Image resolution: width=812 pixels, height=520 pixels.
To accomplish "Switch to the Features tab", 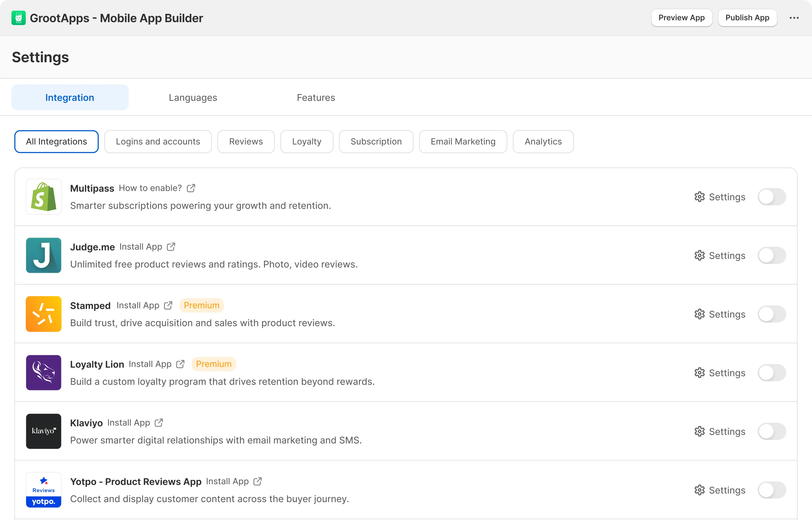I will (x=316, y=98).
